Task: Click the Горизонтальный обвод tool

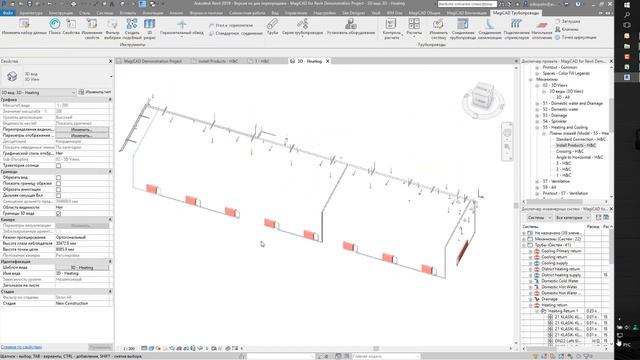Action: pyautogui.click(x=182, y=27)
